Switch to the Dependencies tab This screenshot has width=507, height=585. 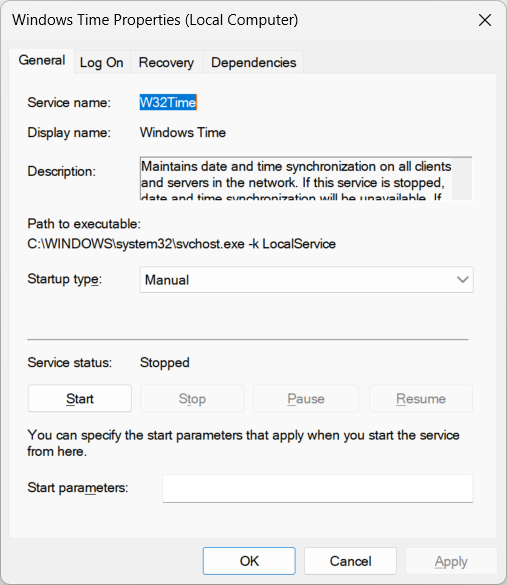pyautogui.click(x=253, y=62)
